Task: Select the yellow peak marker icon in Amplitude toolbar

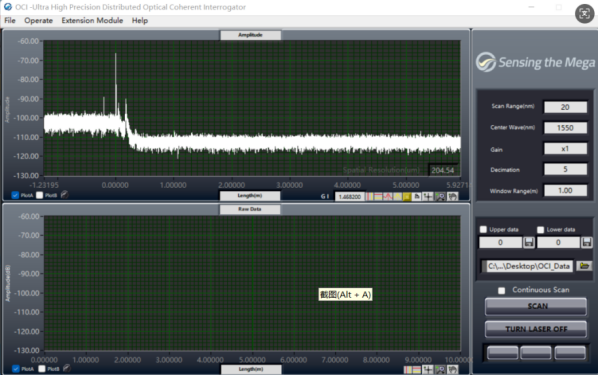Action: tap(398, 196)
